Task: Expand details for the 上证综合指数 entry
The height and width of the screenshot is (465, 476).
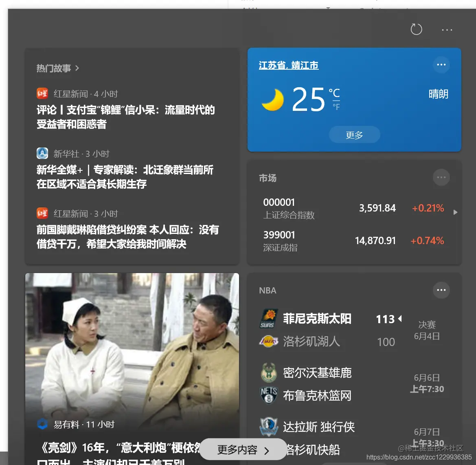Action: 455,212
